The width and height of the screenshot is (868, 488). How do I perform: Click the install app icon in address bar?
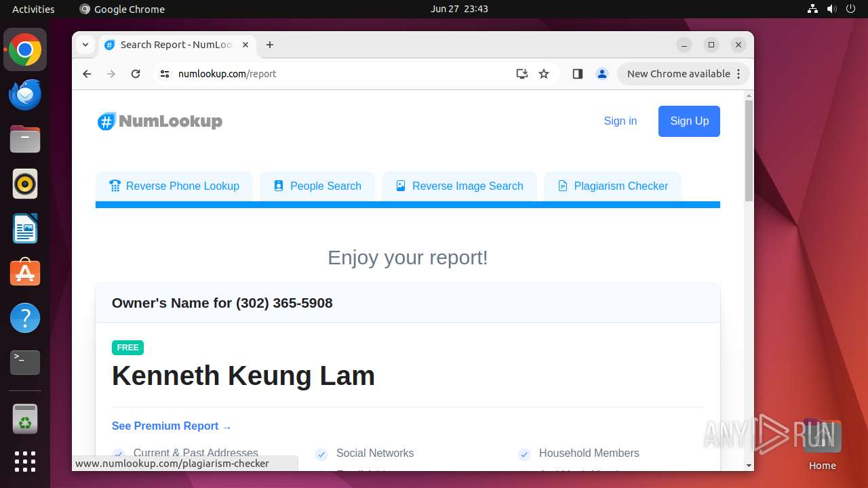click(x=521, y=74)
